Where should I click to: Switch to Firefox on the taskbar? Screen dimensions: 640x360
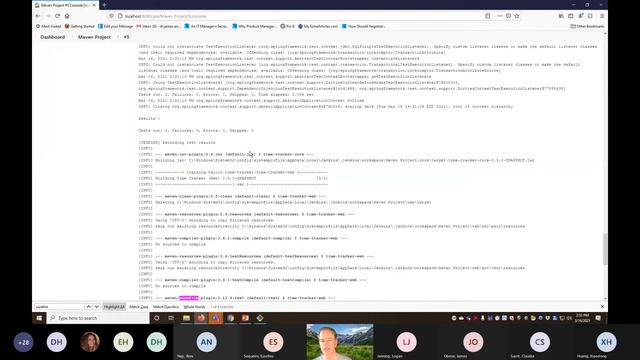click(201, 318)
